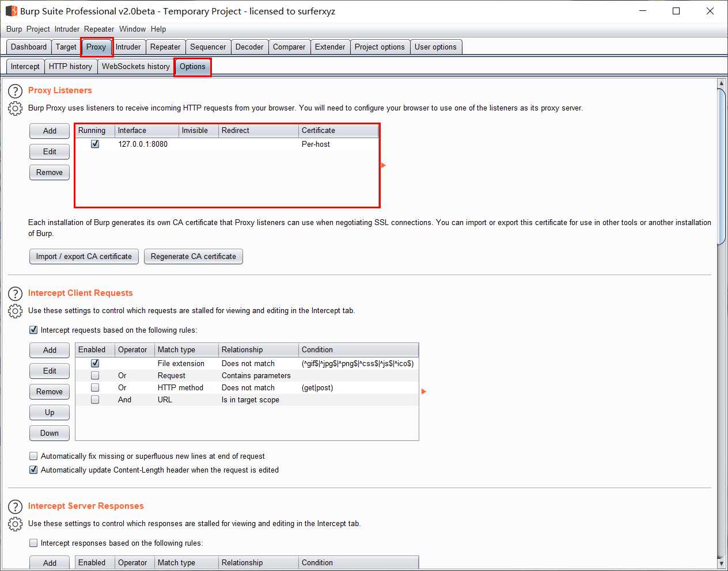
Task: Toggle automatically update Content-Length header option
Action: click(x=33, y=470)
